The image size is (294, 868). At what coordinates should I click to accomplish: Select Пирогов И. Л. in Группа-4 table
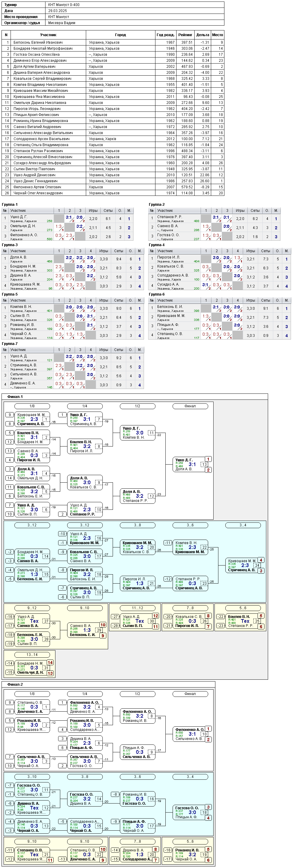[x=168, y=257]
